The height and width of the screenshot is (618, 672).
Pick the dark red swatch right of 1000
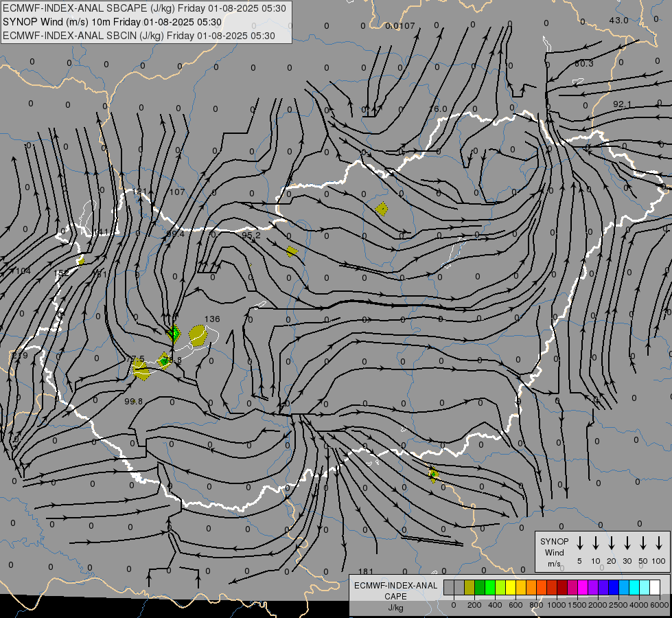pyautogui.click(x=562, y=587)
